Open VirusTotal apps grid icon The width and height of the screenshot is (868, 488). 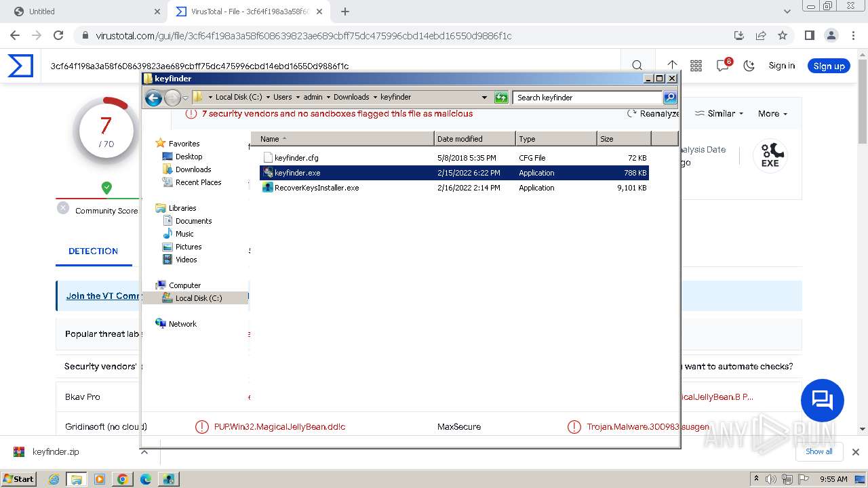pos(696,66)
